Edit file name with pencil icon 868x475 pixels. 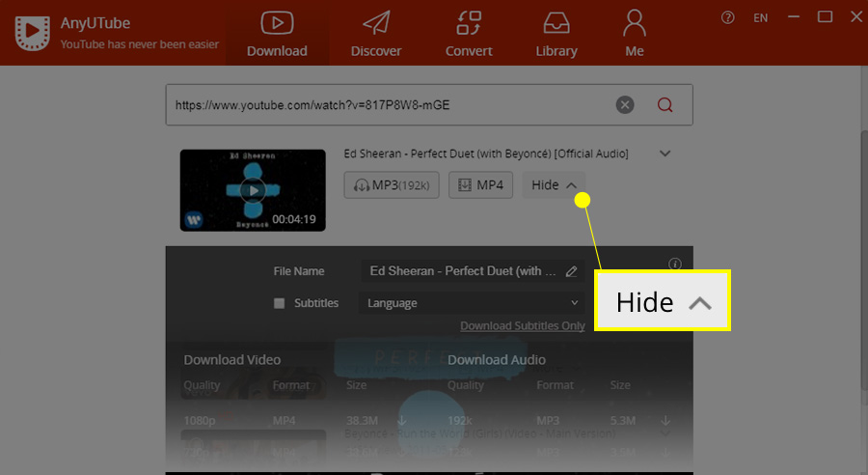(x=571, y=271)
